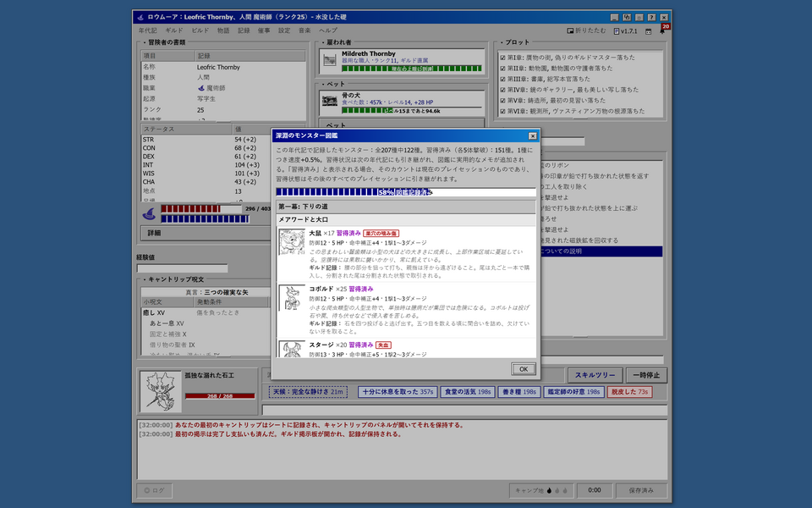
Task: Click the enemy portrait of 孤独な溺れた石工
Action: pos(161,391)
